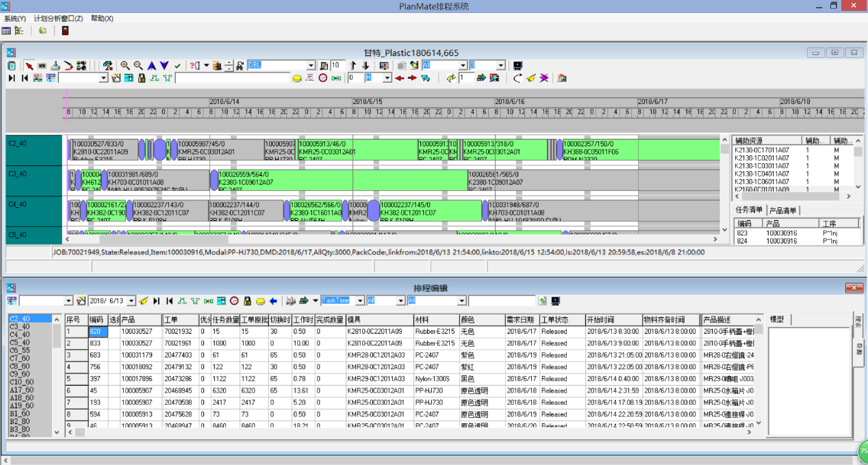Screen dimensions: 868x465
Task: Click the black down arrow icon
Action: point(366,66)
